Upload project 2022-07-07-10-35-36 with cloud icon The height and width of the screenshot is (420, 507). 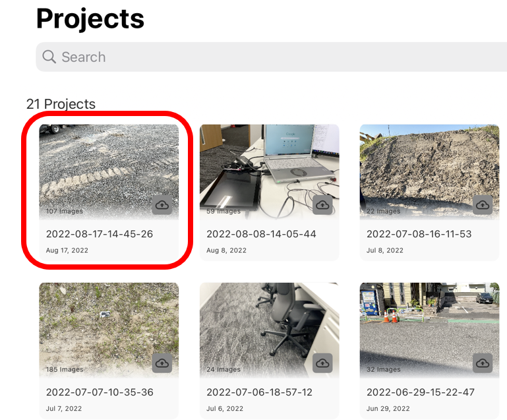[x=162, y=363]
